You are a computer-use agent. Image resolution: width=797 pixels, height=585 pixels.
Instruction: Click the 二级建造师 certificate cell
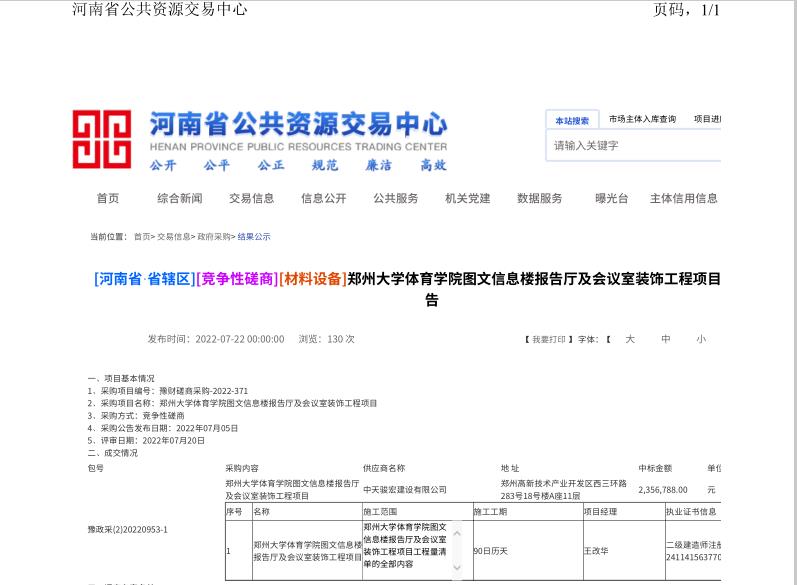[693, 551]
